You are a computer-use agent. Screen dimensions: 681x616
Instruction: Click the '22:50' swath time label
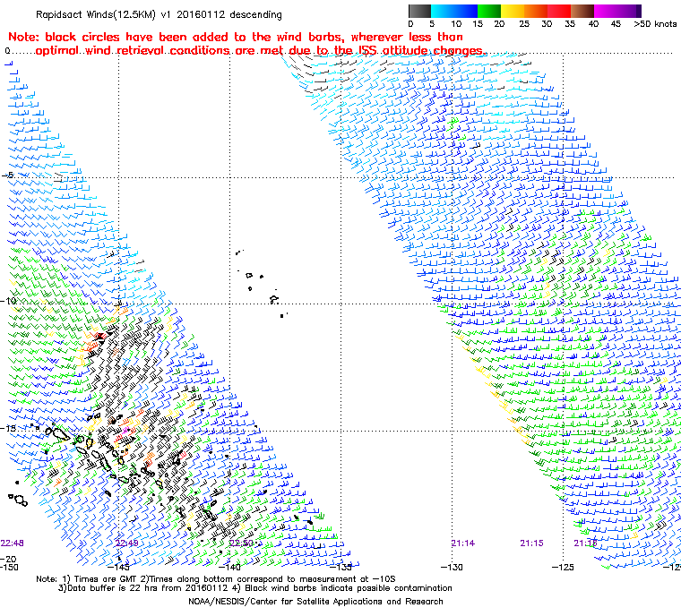[x=241, y=543]
